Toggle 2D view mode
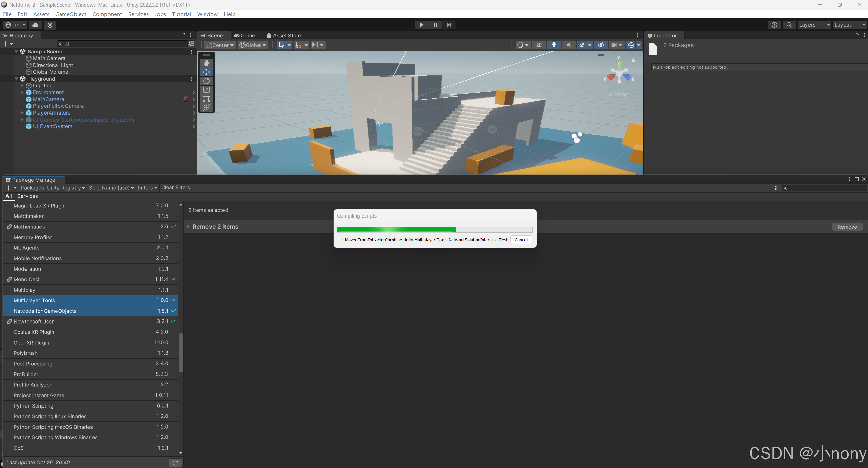Screen dimensions: 868x468 point(539,45)
